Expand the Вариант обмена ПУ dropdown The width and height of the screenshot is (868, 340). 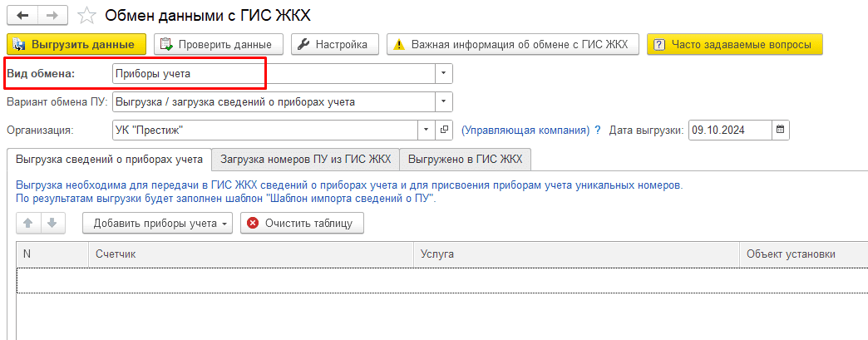(444, 102)
